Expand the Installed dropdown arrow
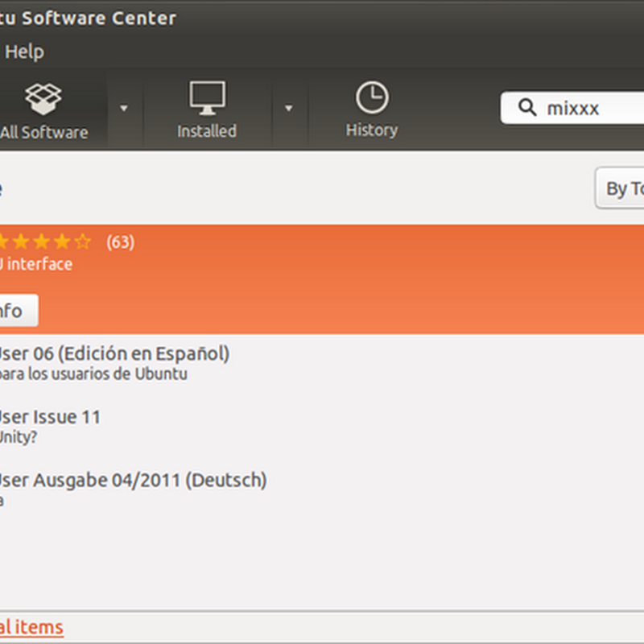This screenshot has height=644, width=644. (289, 109)
